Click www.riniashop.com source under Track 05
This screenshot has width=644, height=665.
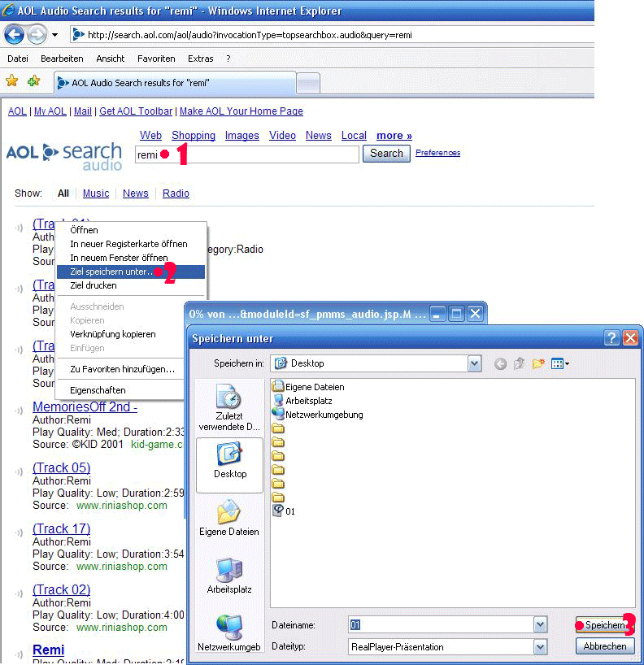coord(122,506)
